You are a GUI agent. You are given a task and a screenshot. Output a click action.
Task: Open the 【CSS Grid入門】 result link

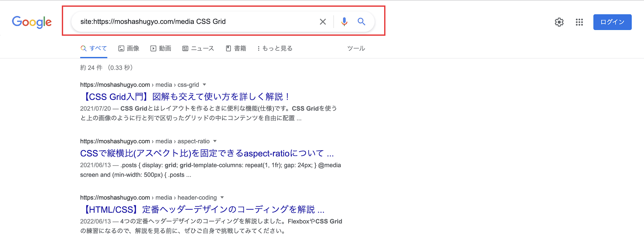point(186,97)
